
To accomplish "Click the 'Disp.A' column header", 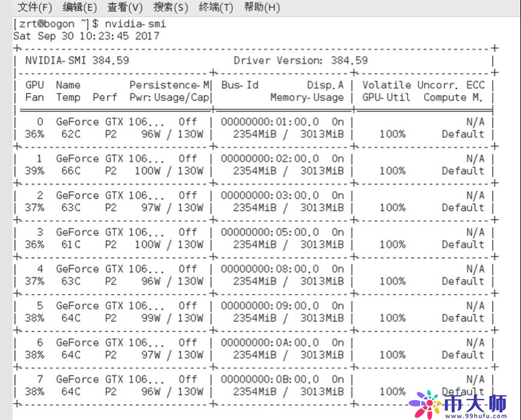I will click(325, 85).
